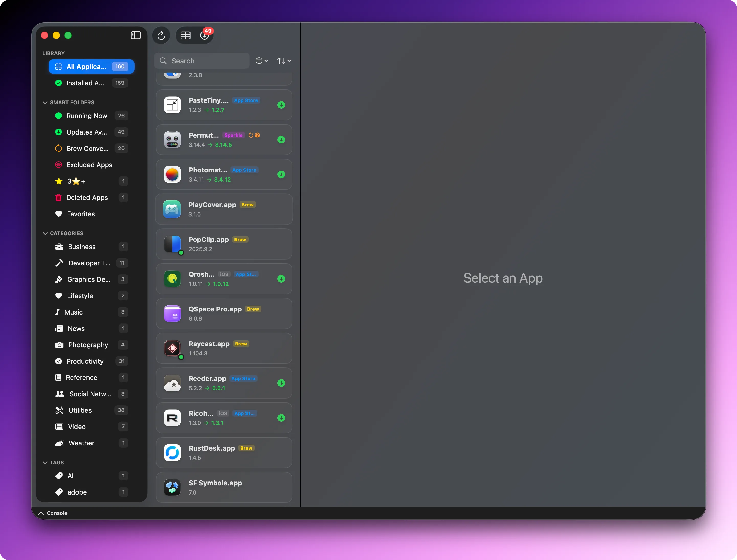Select the Photography category

91,344
